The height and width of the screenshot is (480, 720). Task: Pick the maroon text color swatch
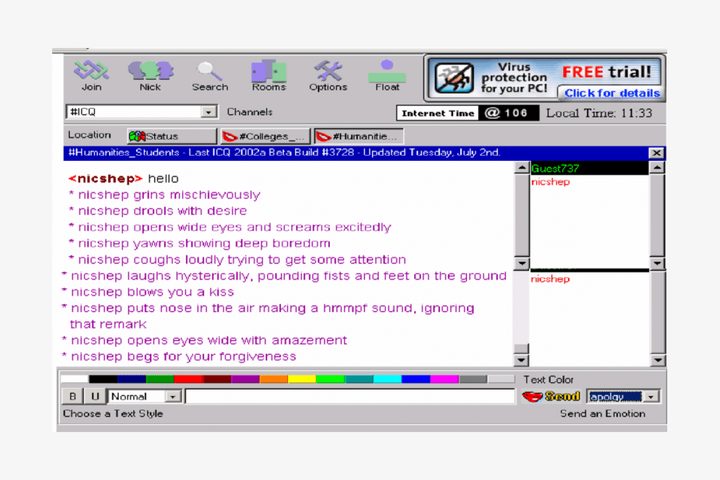click(x=217, y=379)
